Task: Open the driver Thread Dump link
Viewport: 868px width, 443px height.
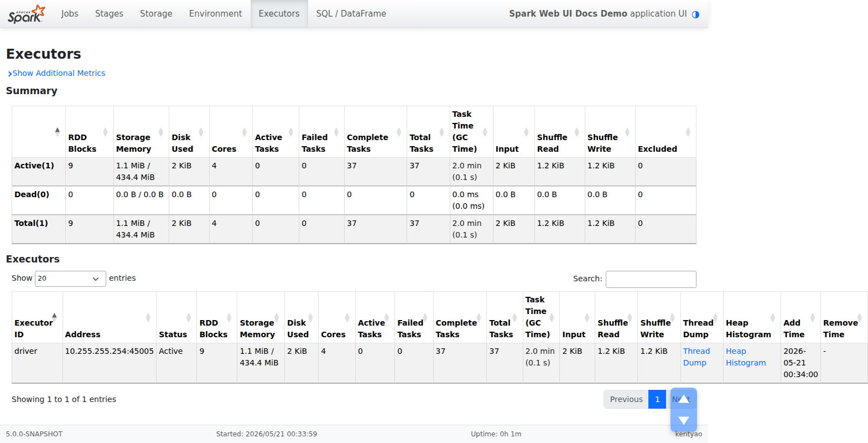Action: [696, 357]
